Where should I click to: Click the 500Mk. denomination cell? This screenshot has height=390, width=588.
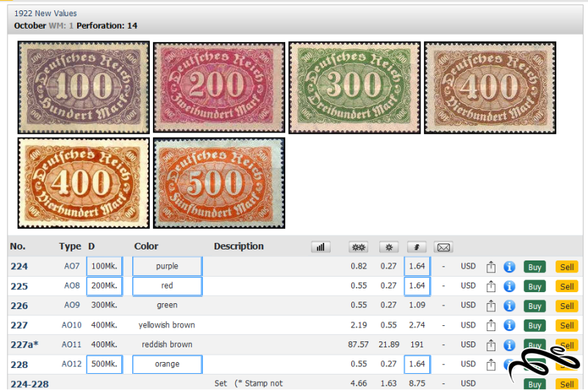click(104, 364)
